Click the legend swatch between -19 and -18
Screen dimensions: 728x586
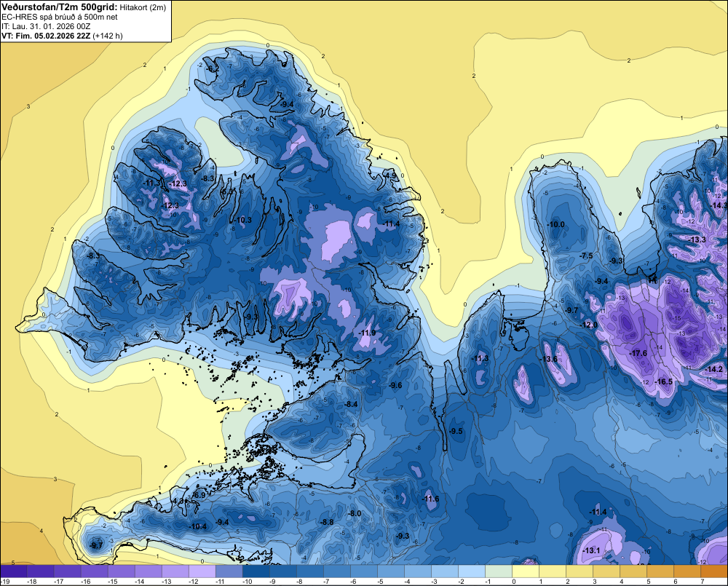point(13,571)
